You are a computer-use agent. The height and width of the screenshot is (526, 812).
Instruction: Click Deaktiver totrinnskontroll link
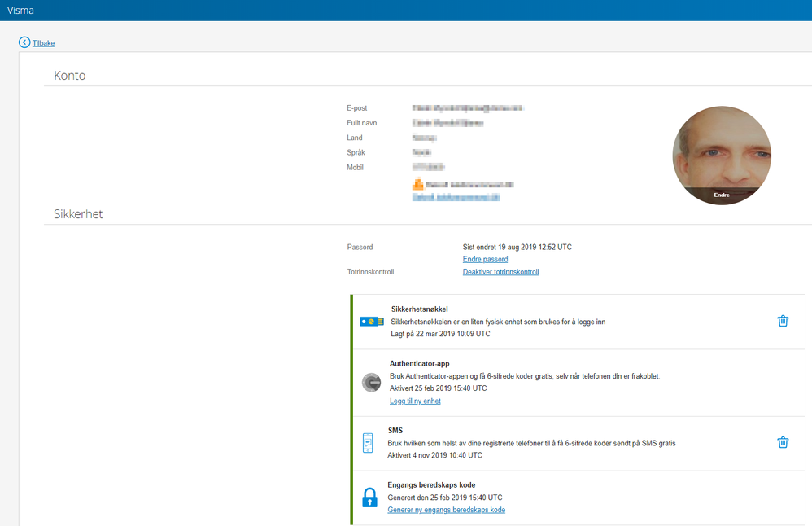point(500,272)
